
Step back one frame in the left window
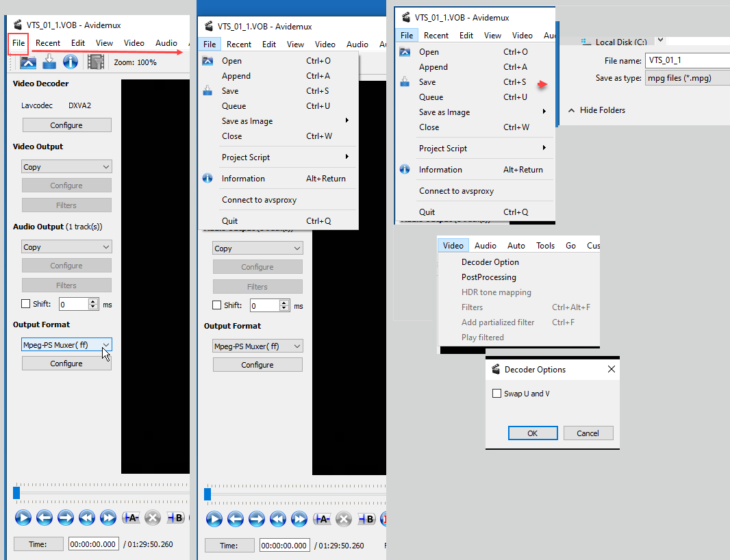[x=45, y=518]
